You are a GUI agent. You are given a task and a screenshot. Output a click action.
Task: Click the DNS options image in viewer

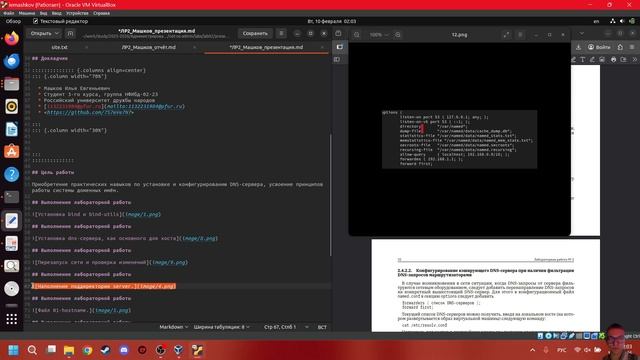click(x=459, y=139)
